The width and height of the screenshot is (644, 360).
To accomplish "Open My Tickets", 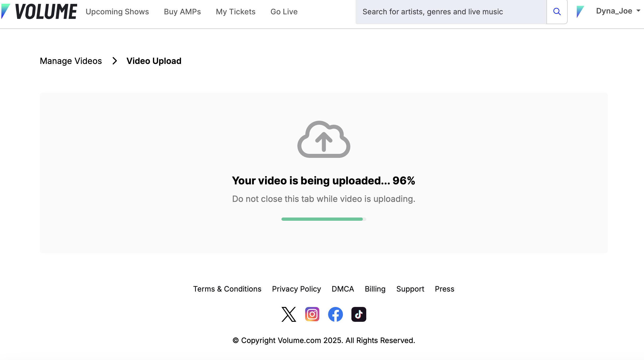I will [236, 12].
